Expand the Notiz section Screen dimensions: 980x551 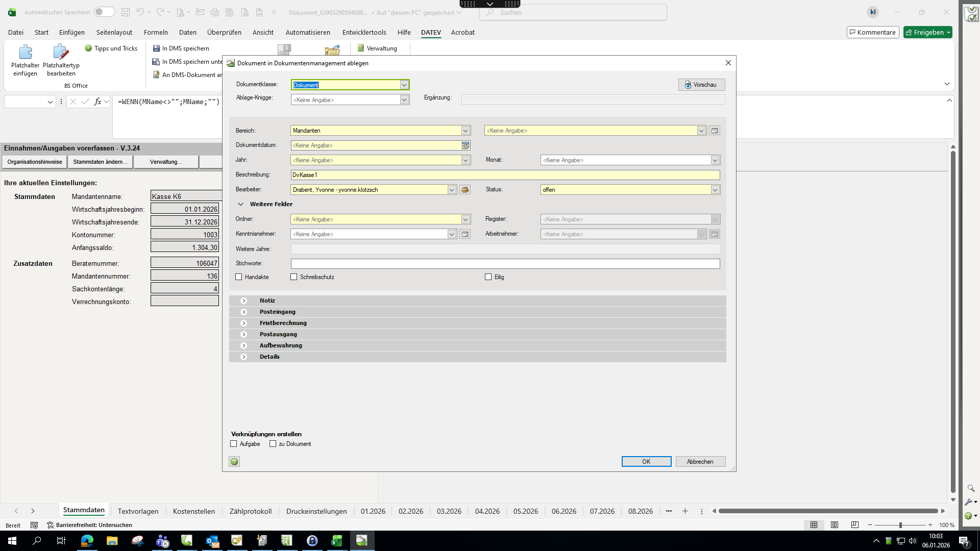(244, 301)
